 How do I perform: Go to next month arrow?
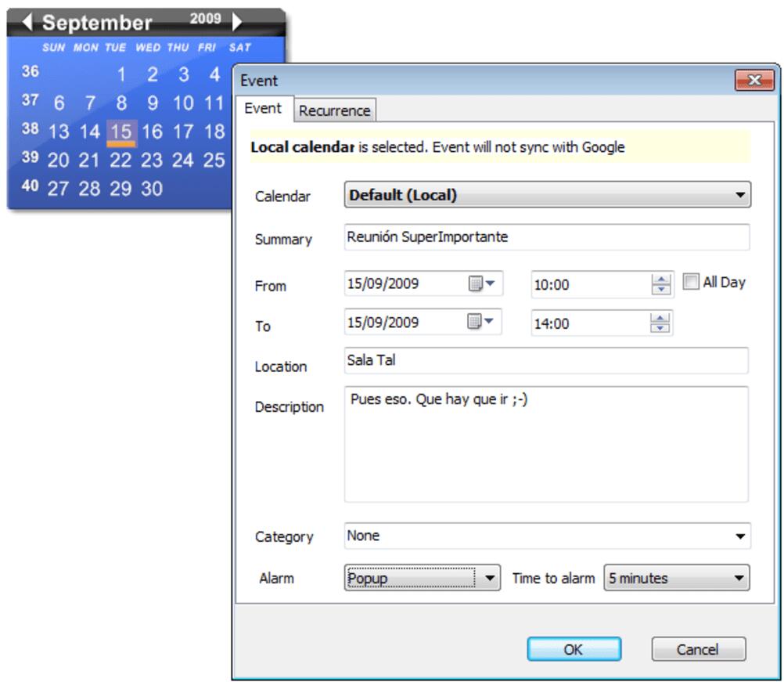238,23
